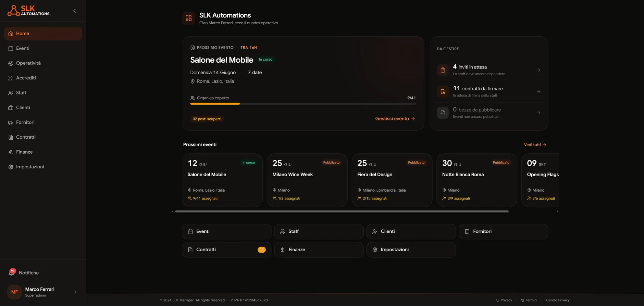Click the Organico coperto progress bar

pos(303,103)
